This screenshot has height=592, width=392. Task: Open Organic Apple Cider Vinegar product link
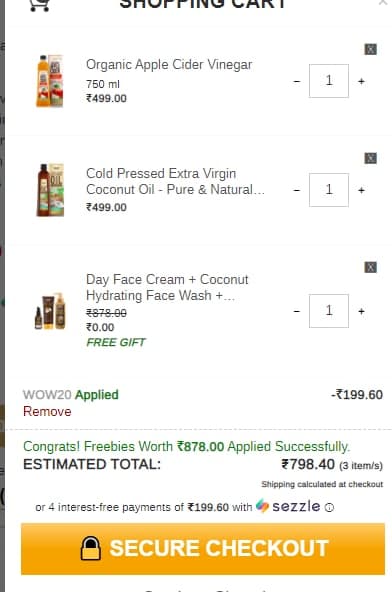click(x=169, y=64)
